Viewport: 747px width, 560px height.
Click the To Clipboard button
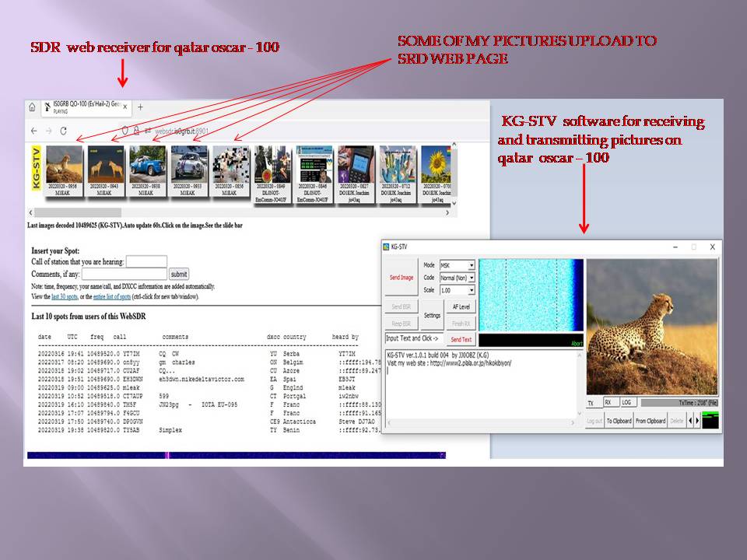(619, 421)
